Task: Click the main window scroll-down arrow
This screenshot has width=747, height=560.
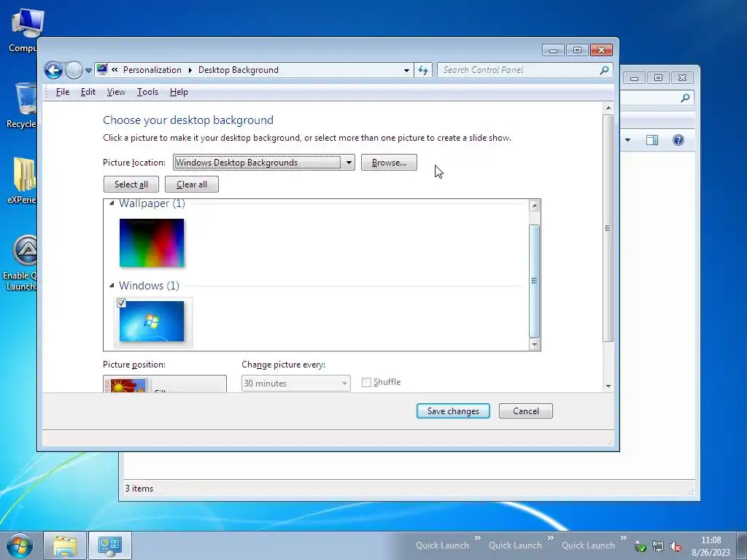Action: (x=608, y=386)
